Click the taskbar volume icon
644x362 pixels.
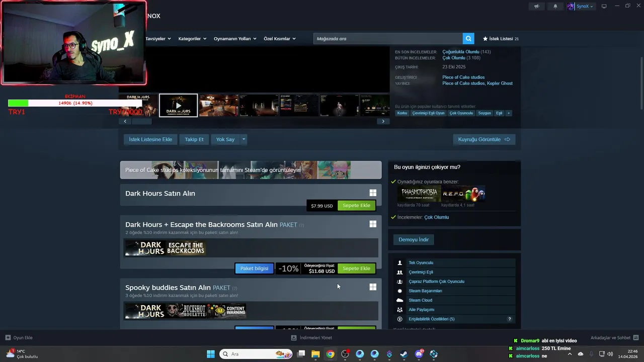[610, 354]
